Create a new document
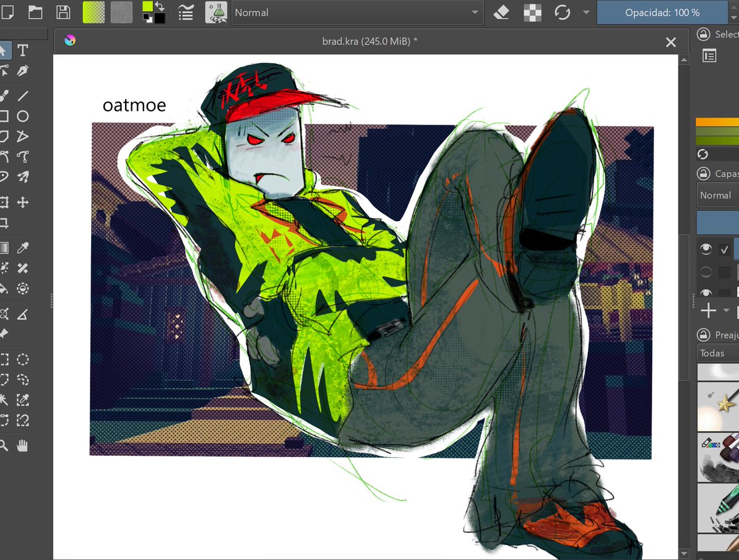Viewport: 739px width, 560px height. coord(7,12)
